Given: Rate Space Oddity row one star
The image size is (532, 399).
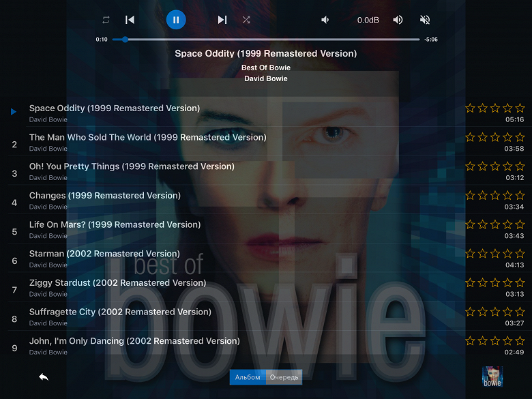Looking at the screenshot, I should (470, 108).
